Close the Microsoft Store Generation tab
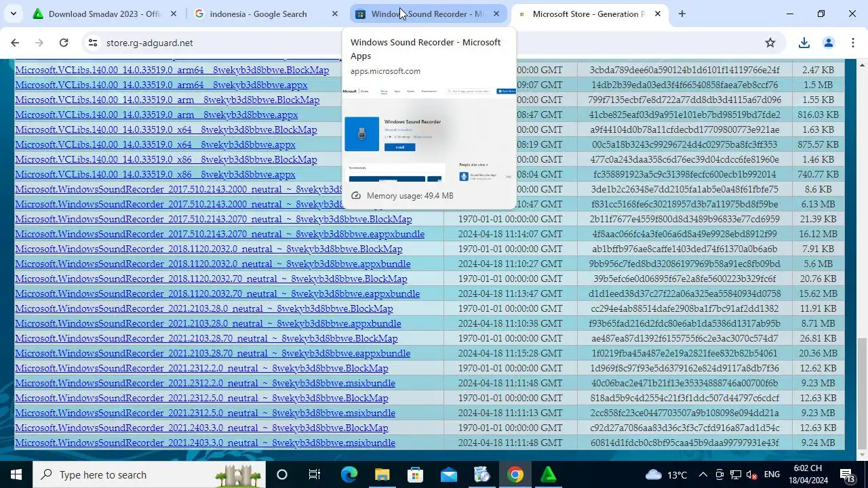 (x=658, y=14)
